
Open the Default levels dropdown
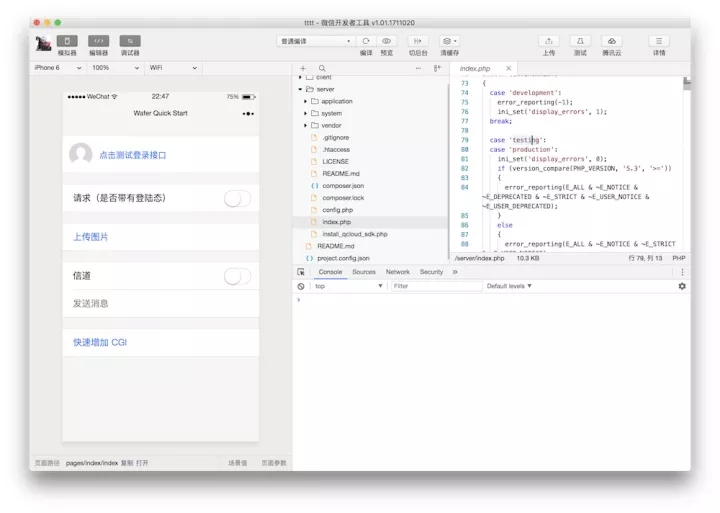(509, 286)
